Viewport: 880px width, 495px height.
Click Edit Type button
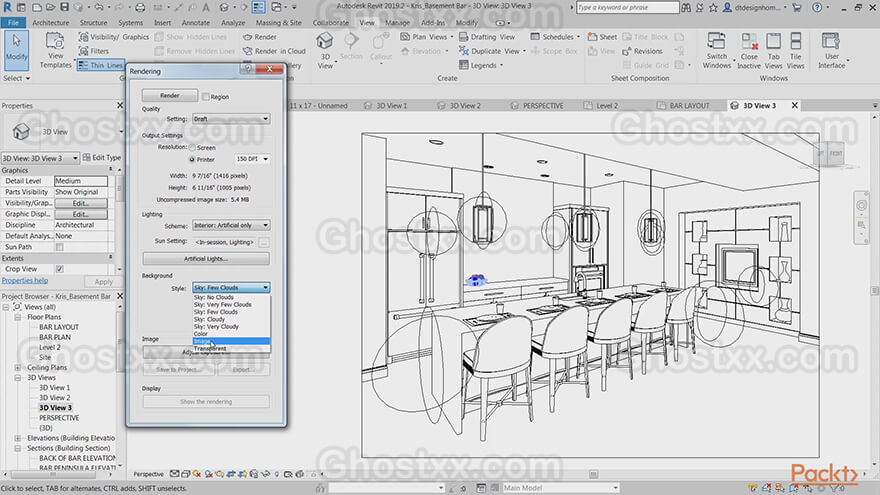pyautogui.click(x=102, y=158)
